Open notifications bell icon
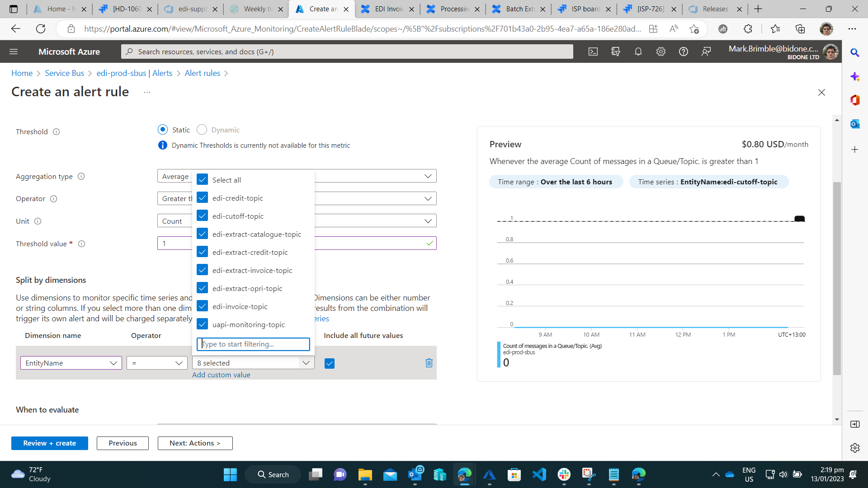868x488 pixels. coord(638,52)
